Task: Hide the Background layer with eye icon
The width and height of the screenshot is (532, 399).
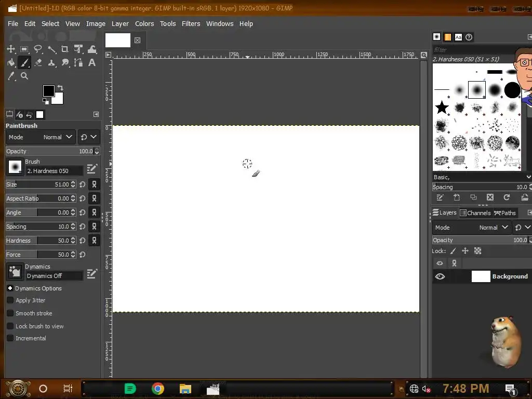Action: click(x=440, y=276)
